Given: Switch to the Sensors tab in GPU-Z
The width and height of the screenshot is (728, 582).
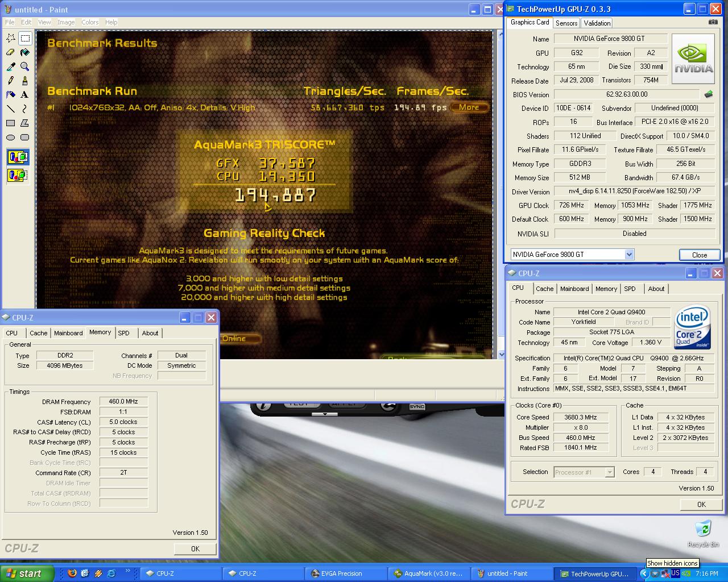Looking at the screenshot, I should [566, 23].
